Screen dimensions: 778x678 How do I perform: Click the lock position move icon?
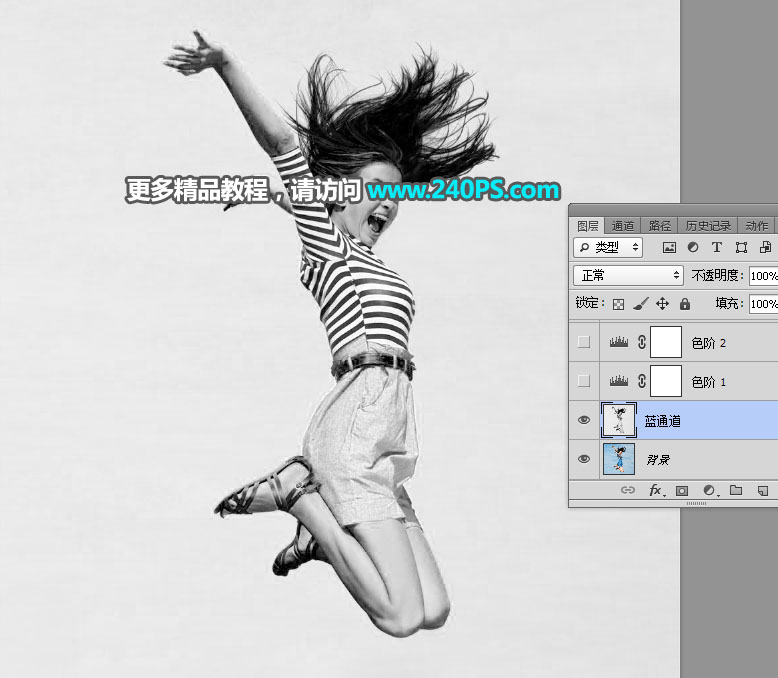pyautogui.click(x=662, y=303)
